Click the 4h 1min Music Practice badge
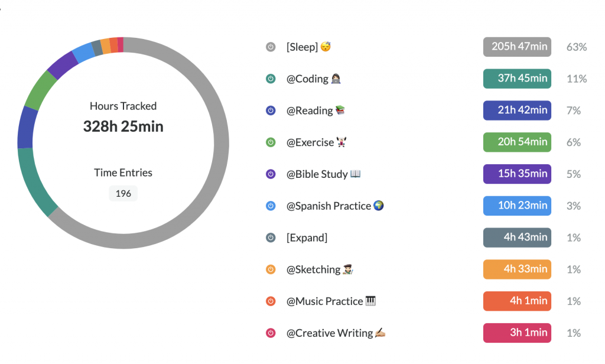Image resolution: width=605 pixels, height=364 pixels. click(x=517, y=301)
